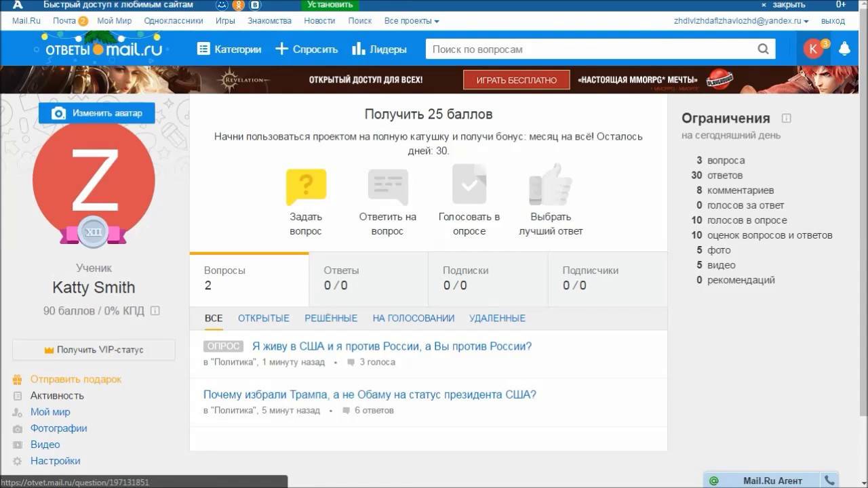Viewport: 868px width, 488px height.
Task: Switch to the Подписчики tab
Action: pos(607,279)
